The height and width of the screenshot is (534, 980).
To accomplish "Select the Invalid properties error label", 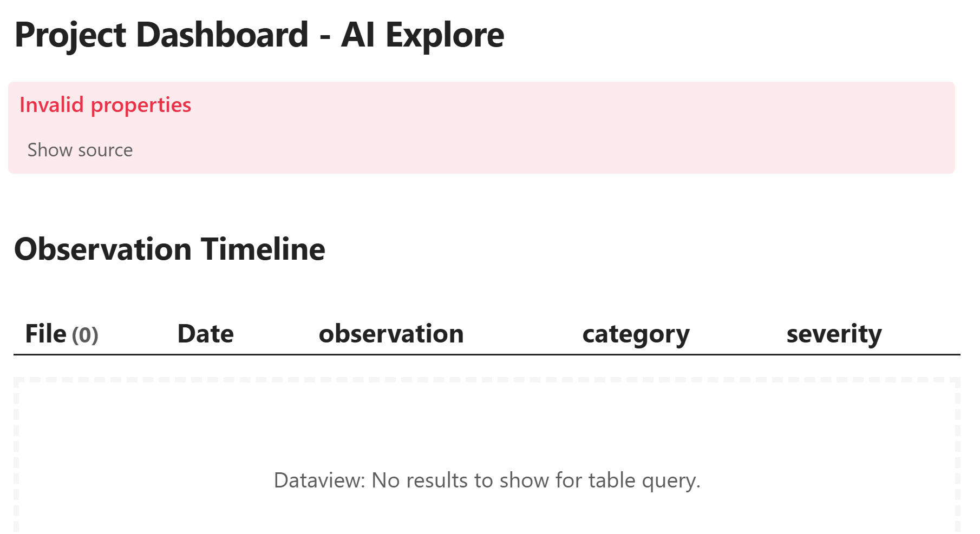I will pos(105,105).
